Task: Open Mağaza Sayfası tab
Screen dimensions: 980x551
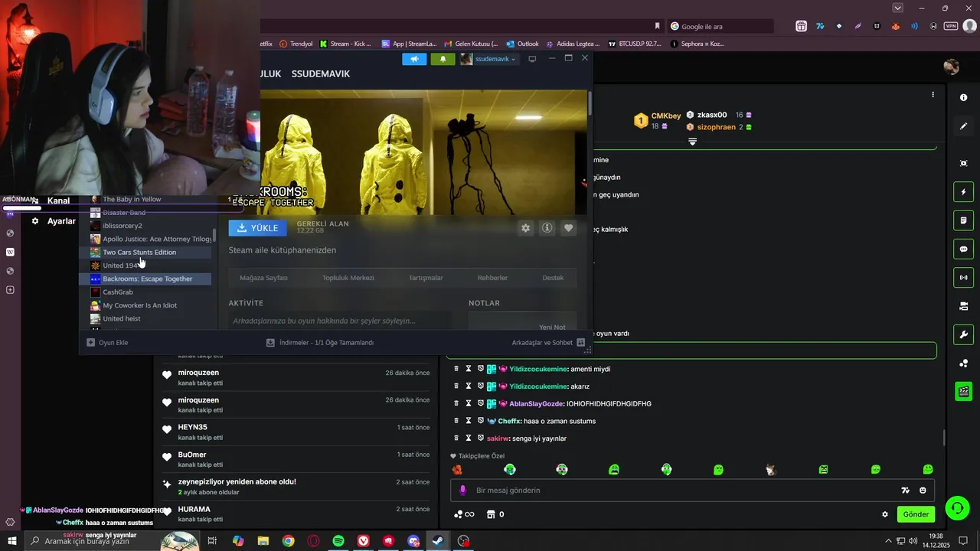Action: tap(263, 278)
